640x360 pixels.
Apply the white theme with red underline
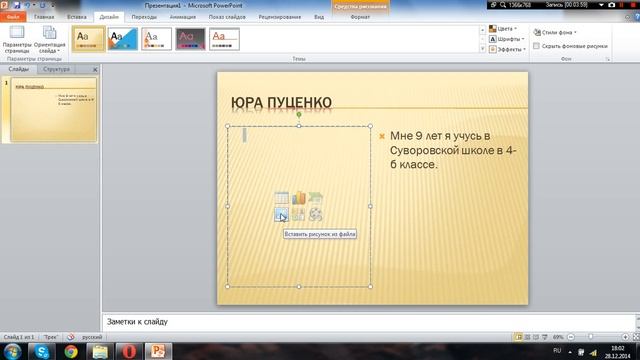pyautogui.click(x=224, y=39)
